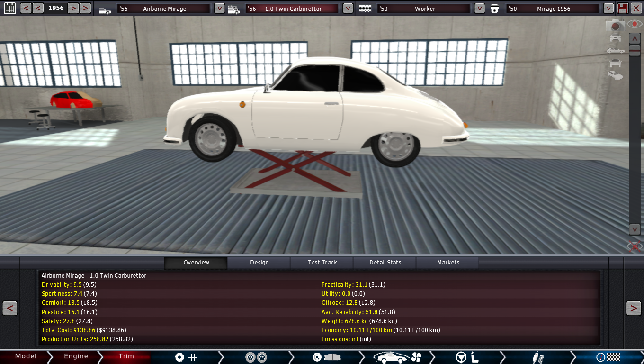Open the brakes design step

[327, 357]
